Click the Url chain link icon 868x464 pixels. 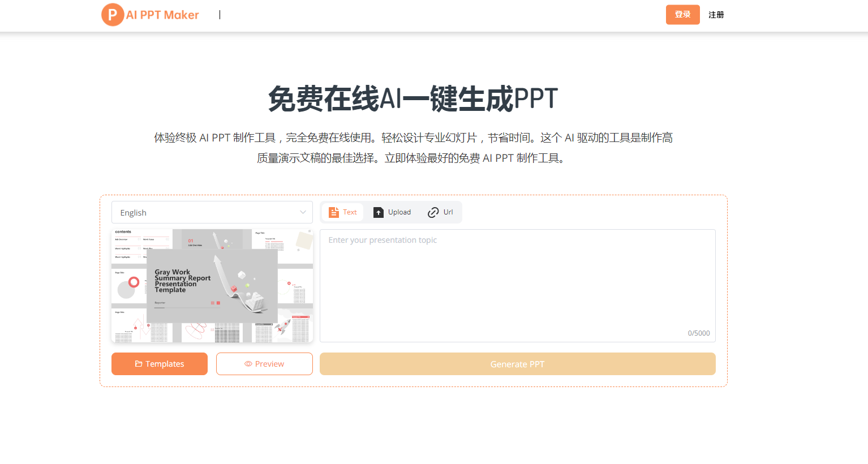433,212
